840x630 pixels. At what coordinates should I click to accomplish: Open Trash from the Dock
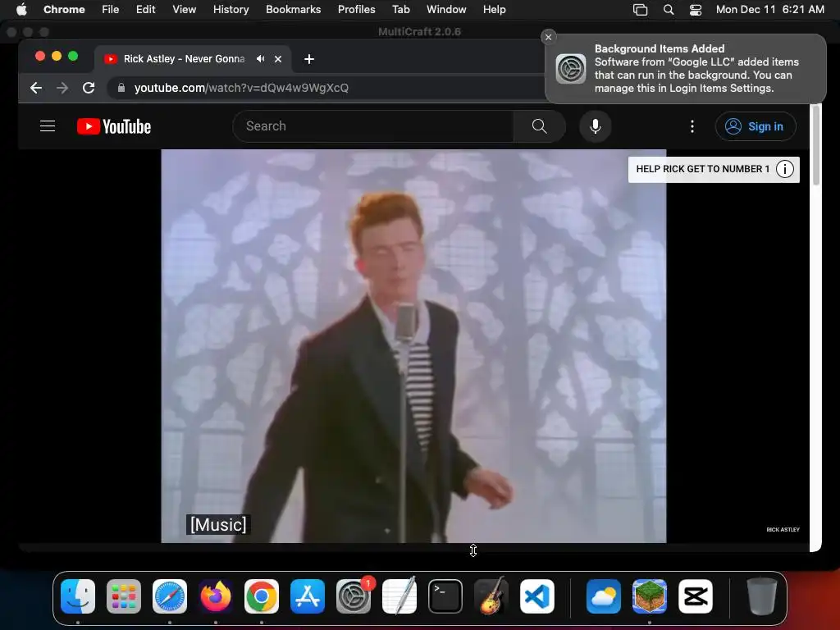762,596
